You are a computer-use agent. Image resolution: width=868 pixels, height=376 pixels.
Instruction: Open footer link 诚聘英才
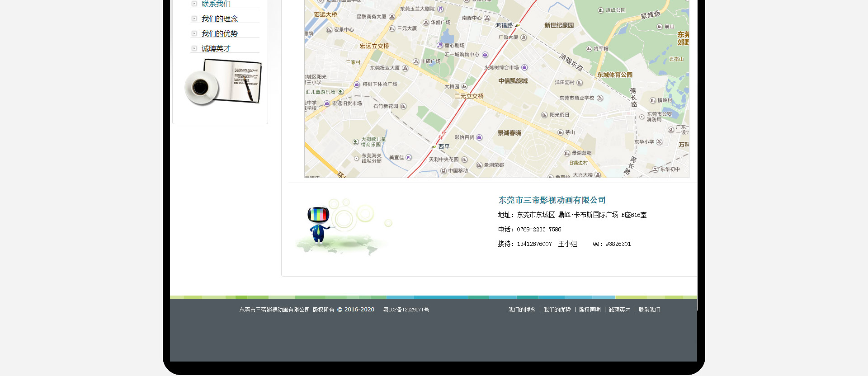click(619, 310)
